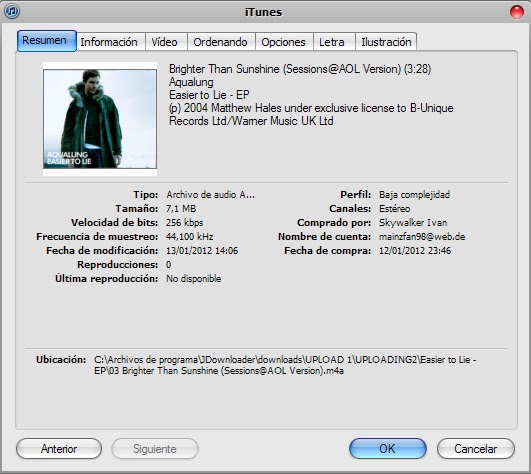
Task: Click modification date '13/01/2012 14:06'
Action: [x=202, y=251]
